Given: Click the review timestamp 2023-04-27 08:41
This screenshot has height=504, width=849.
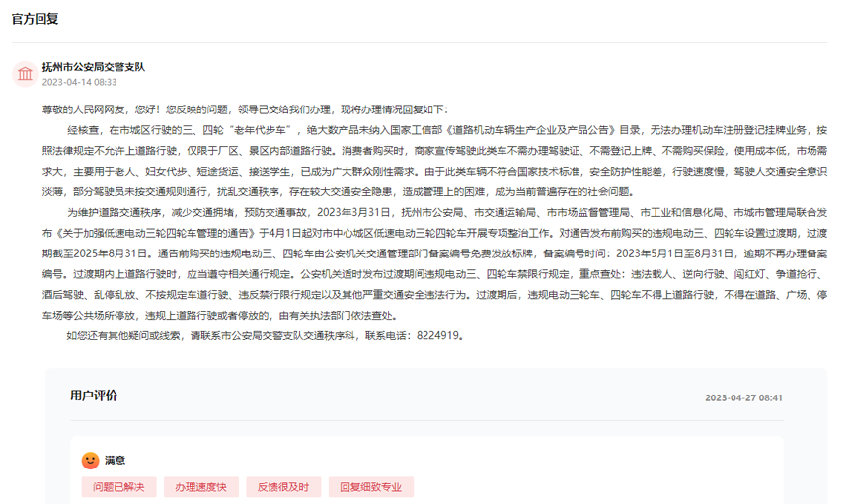Looking at the screenshot, I should [x=743, y=397].
